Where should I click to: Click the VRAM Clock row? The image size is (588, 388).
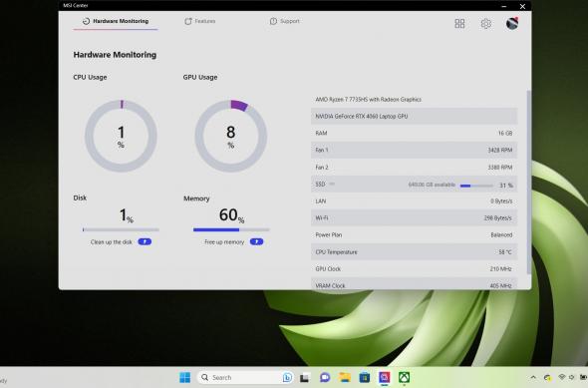[x=414, y=284]
